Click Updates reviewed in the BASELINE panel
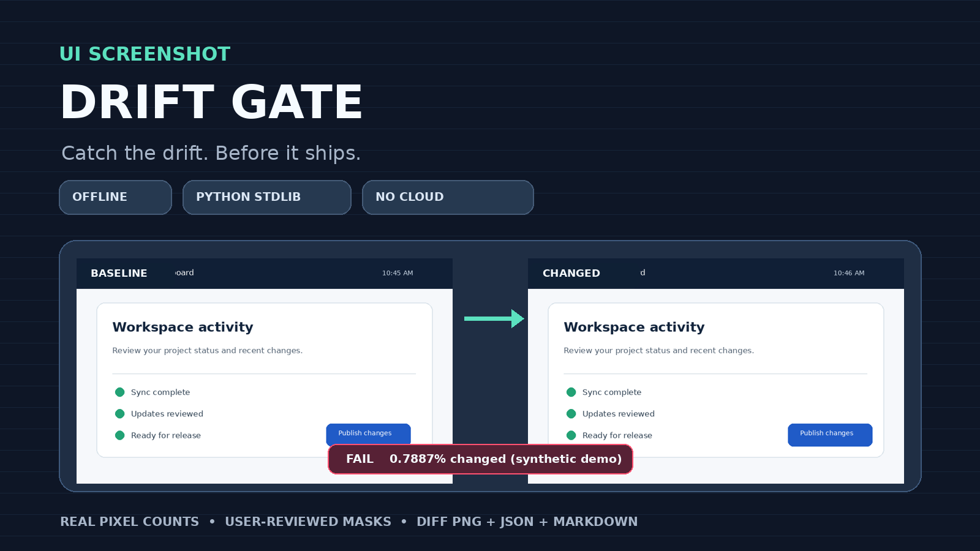This screenshot has width=980, height=551. pos(167,414)
